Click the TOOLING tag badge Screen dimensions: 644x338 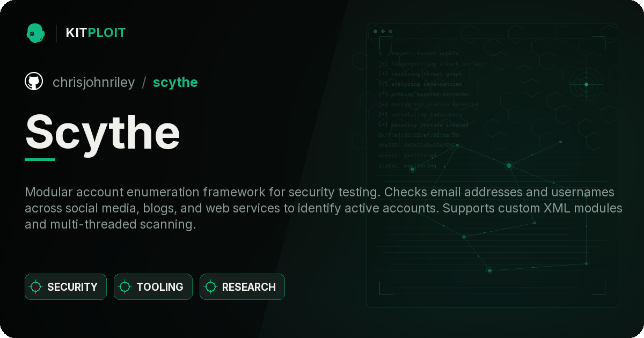[x=153, y=287]
